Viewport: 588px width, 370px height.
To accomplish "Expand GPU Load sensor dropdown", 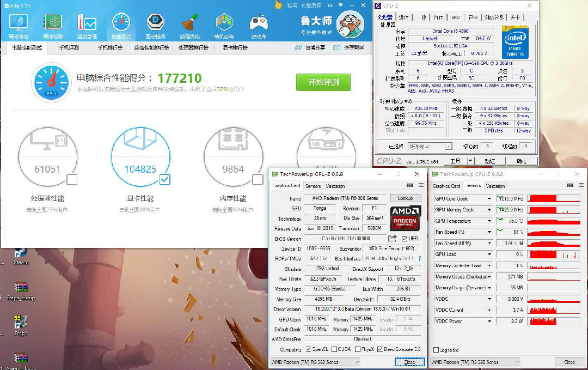I will tap(489, 254).
